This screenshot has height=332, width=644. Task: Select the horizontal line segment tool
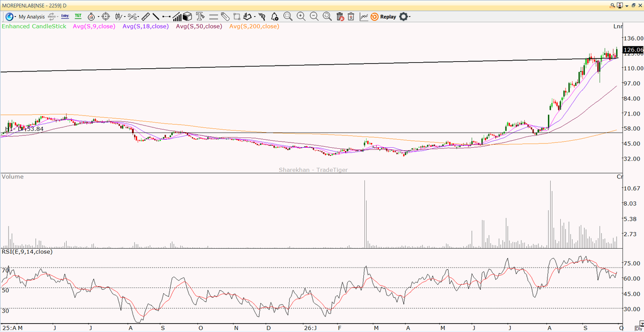coord(166,17)
